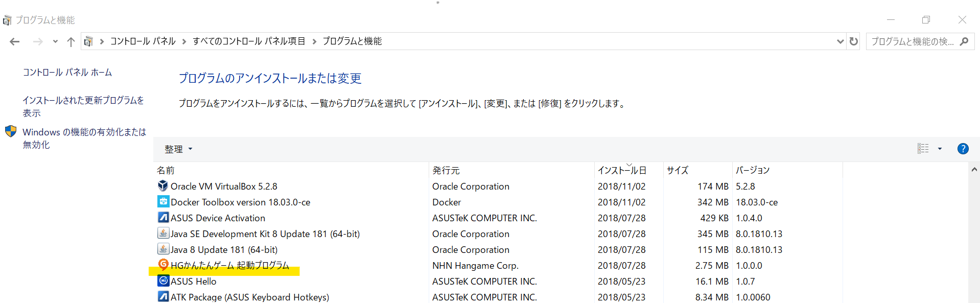Expand chevron after すべてのコントロール パネル項目
Viewport: 980px width, 303px height.
(x=314, y=41)
